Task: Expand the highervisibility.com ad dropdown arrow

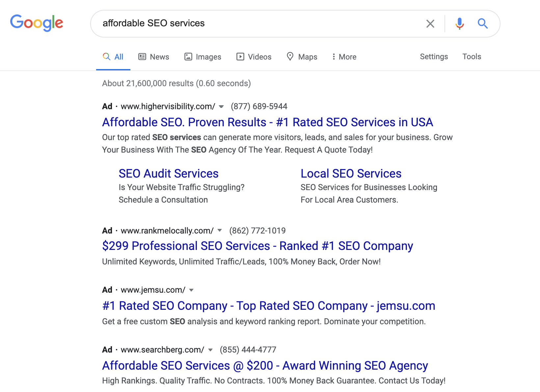Action: pos(221,107)
